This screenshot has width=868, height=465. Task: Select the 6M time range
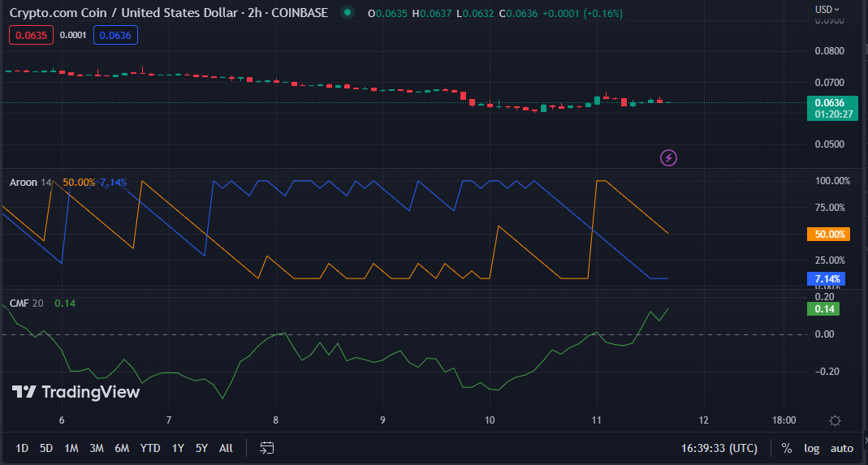[122, 448]
